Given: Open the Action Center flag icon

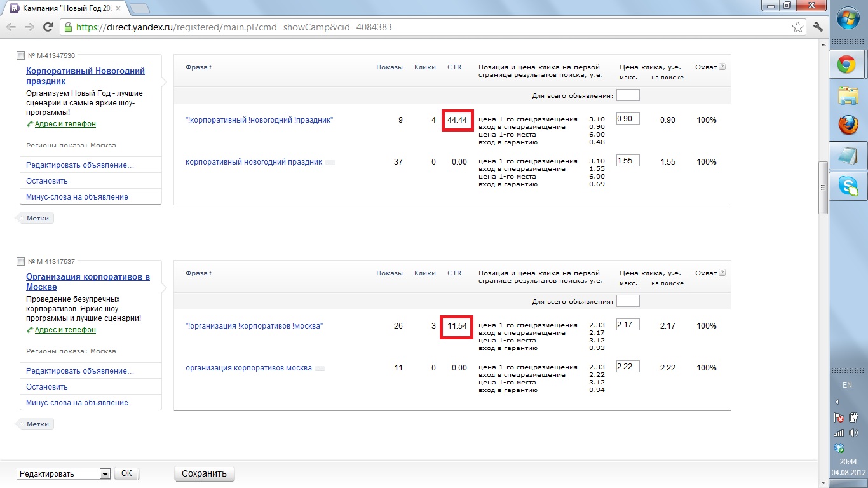Looking at the screenshot, I should [839, 418].
